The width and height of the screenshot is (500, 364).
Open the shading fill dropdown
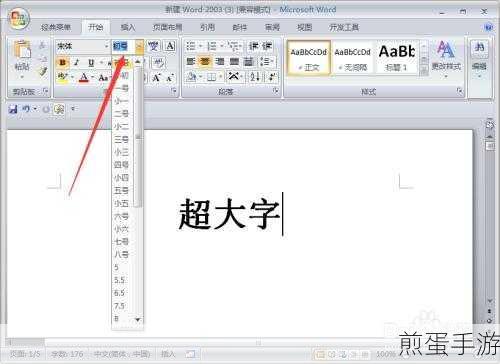pos(201,77)
